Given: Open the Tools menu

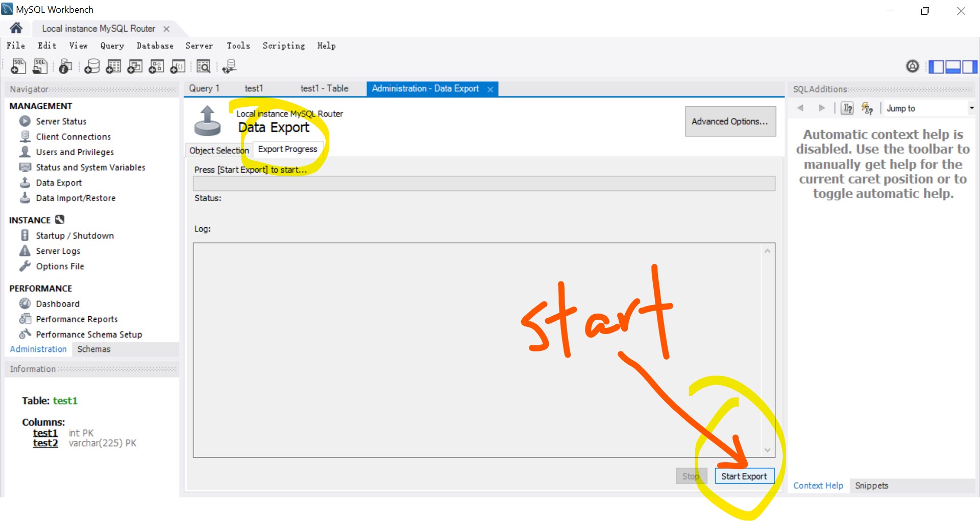Looking at the screenshot, I should (x=238, y=45).
